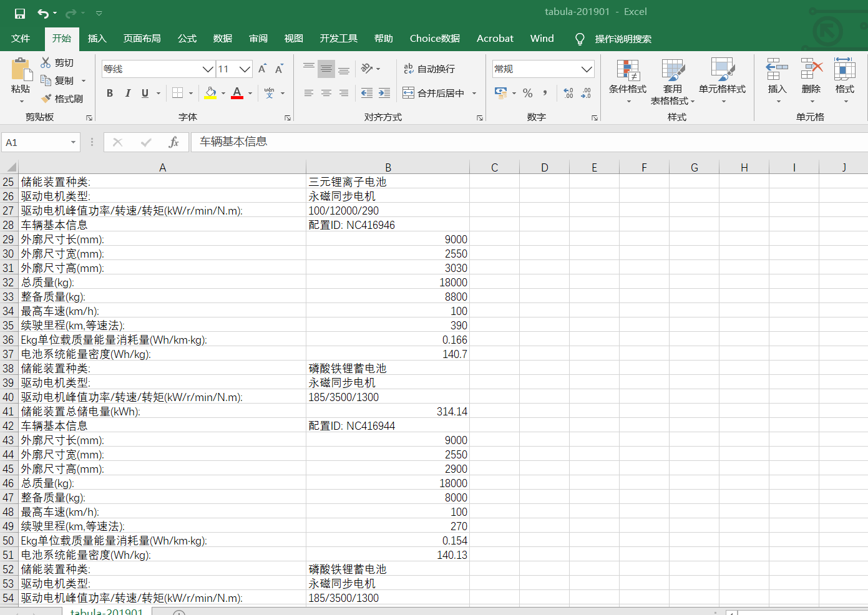Click the formula bar text 车辆基本信息
This screenshot has width=868, height=615.
click(233, 142)
